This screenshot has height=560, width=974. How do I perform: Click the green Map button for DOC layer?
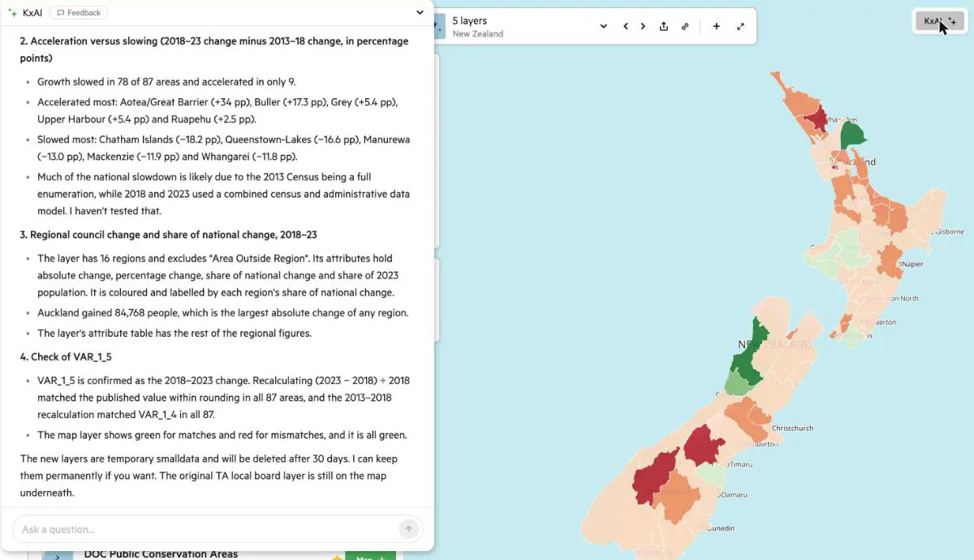(x=371, y=557)
